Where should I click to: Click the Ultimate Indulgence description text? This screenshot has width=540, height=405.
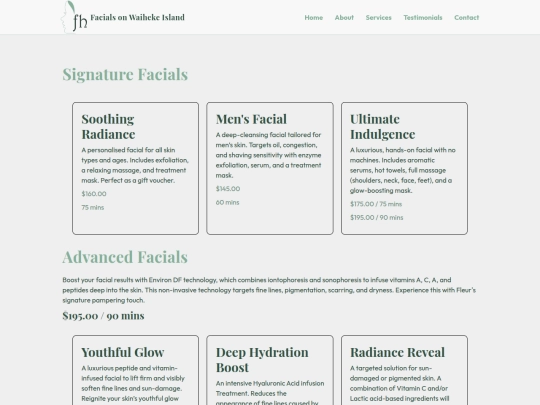(x=403, y=170)
